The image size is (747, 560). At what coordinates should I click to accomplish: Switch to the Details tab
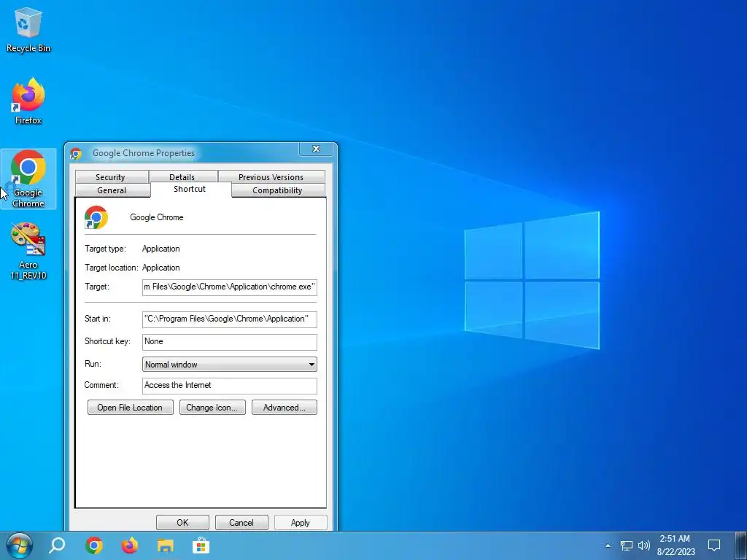pyautogui.click(x=182, y=176)
